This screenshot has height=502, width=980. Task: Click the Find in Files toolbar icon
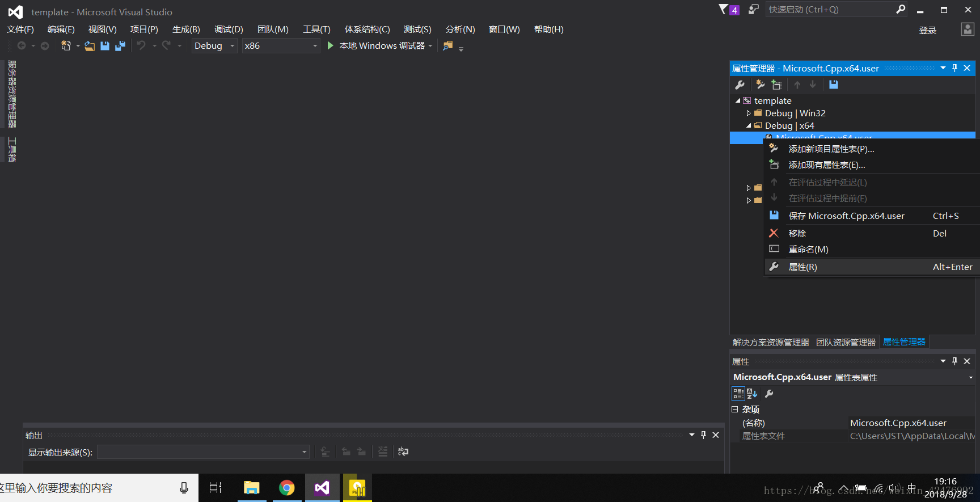point(448,46)
